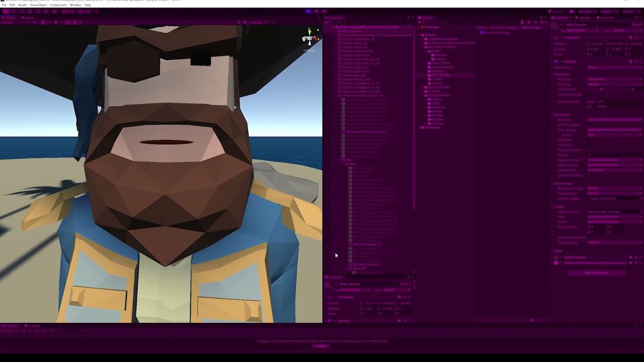This screenshot has height=362, width=644.
Task: Select the NowWereTalking prefab asset
Action: coord(496,33)
